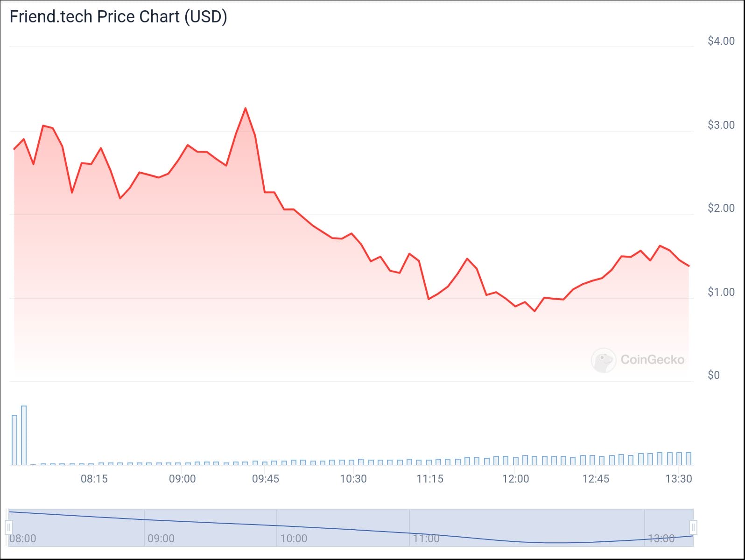The height and width of the screenshot is (560, 745).
Task: Grab the right range selector handle
Action: click(693, 527)
